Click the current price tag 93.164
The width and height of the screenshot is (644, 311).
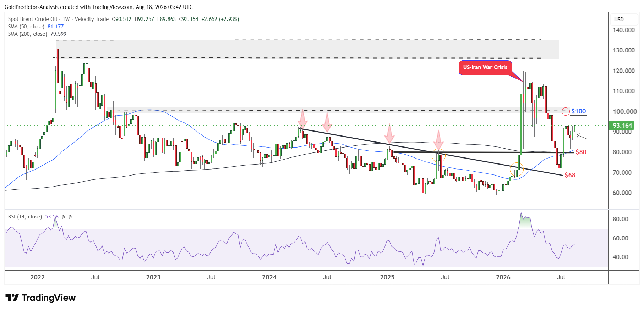(622, 126)
